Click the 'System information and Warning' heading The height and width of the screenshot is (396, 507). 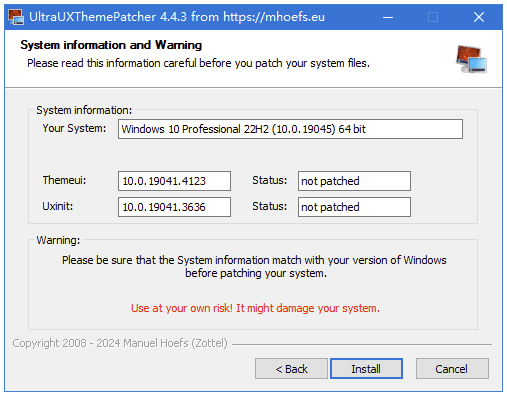click(x=111, y=45)
